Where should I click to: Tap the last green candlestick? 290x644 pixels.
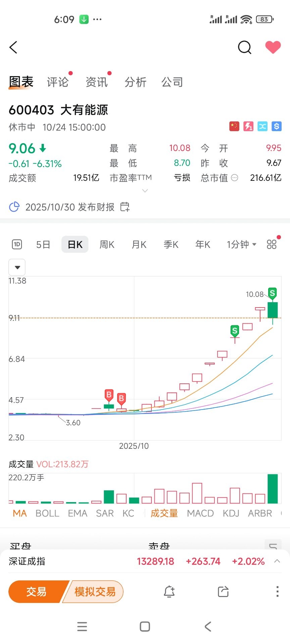tap(273, 311)
